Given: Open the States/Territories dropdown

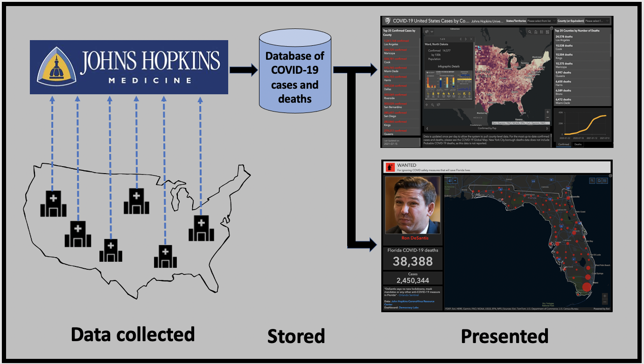Looking at the screenshot, I should [x=541, y=21].
